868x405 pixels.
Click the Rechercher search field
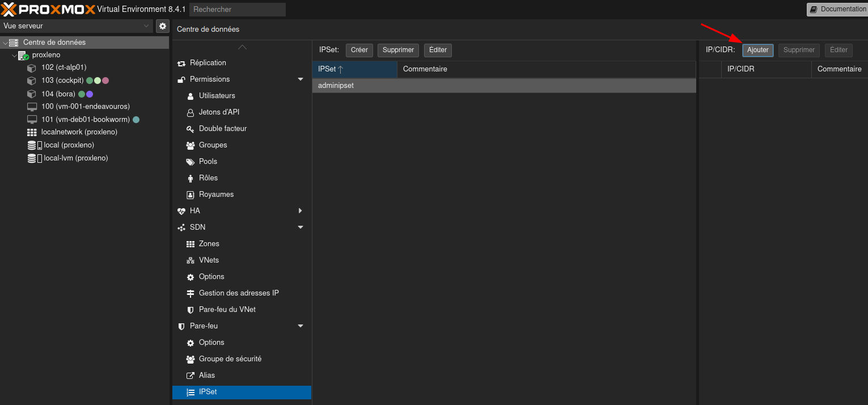click(237, 10)
